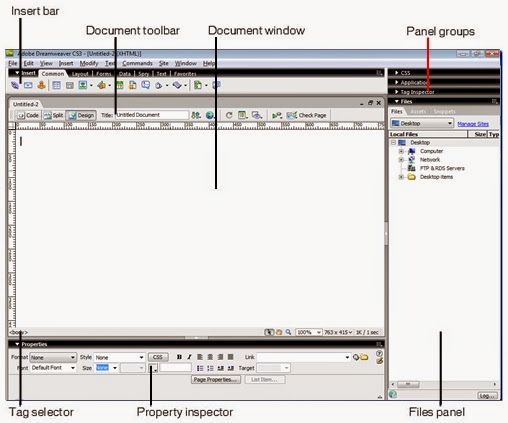Switch to the Assets tab
This screenshot has width=508, height=423.
[x=418, y=111]
